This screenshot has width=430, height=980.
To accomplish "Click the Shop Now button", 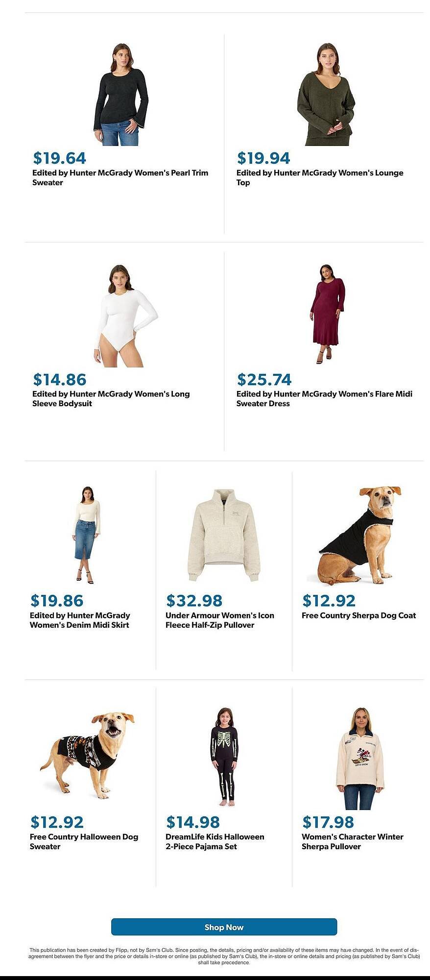I will tap(224, 927).
